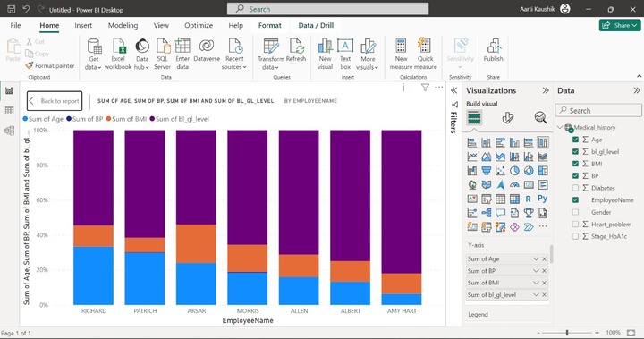The image size is (644, 339).
Task: Click the Share button
Action: [620, 25]
